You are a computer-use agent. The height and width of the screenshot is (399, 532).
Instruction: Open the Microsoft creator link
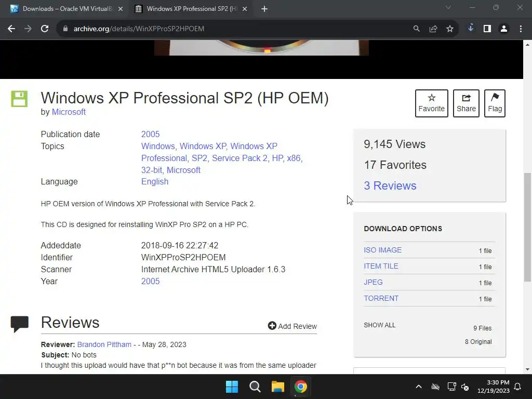pyautogui.click(x=69, y=112)
